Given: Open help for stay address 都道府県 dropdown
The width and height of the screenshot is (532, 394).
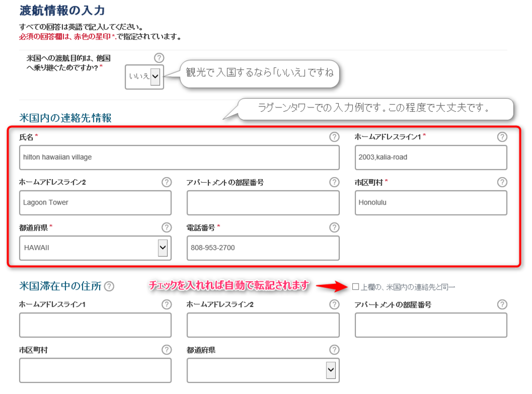Looking at the screenshot, I should point(334,349).
